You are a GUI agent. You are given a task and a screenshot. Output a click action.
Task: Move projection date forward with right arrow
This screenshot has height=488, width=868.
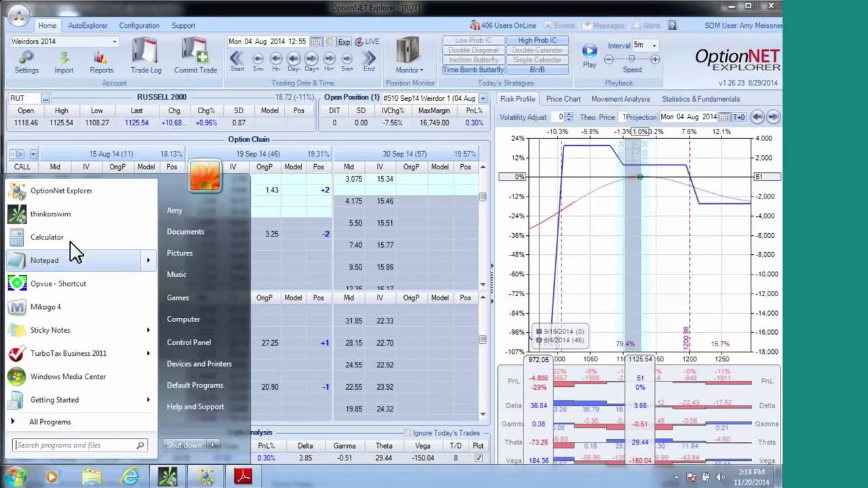tap(773, 117)
